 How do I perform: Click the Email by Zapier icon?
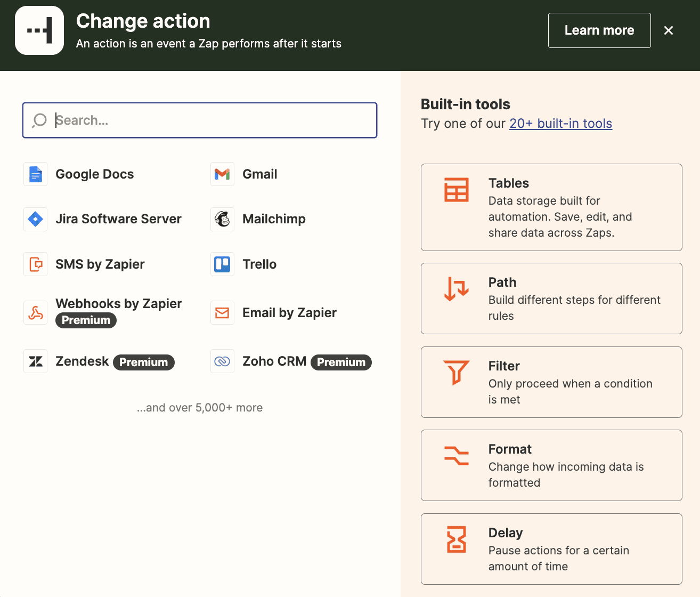tap(222, 313)
